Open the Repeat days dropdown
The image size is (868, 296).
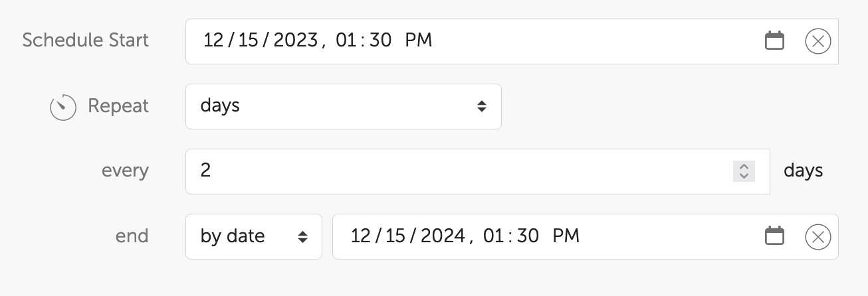(343, 106)
